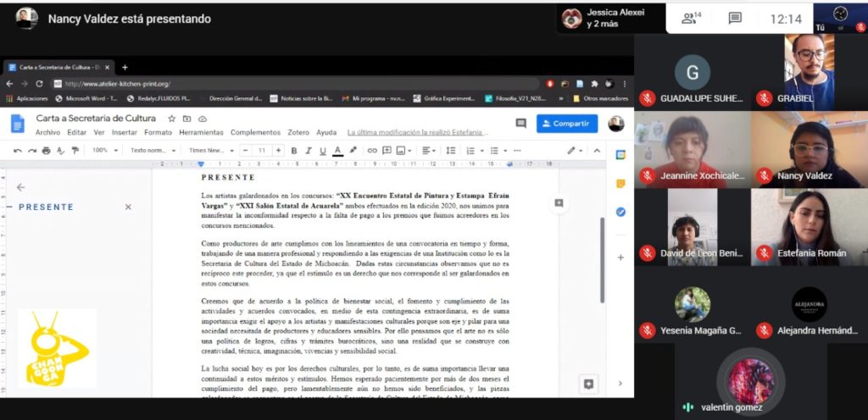This screenshot has height=420, width=868.
Task: Show Meet participants list
Action: (691, 19)
